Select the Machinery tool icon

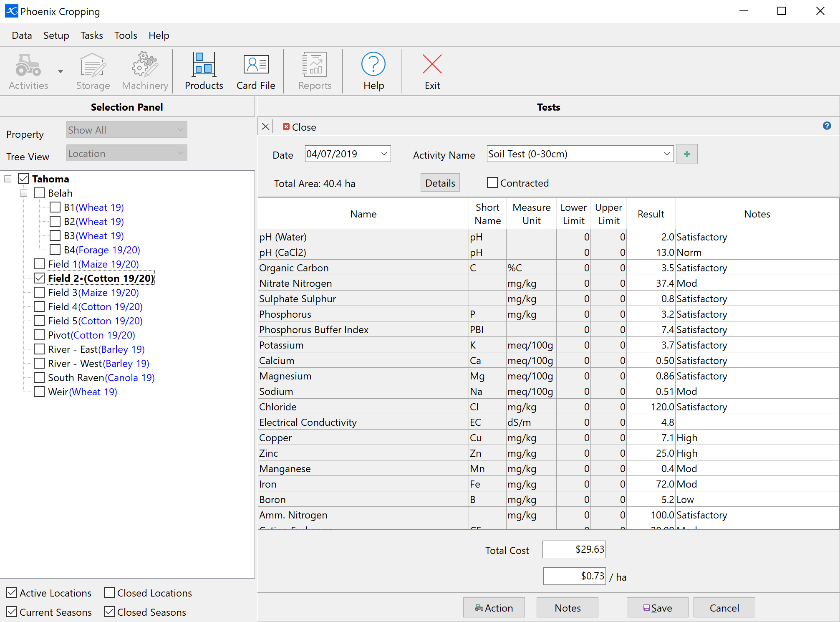click(144, 71)
